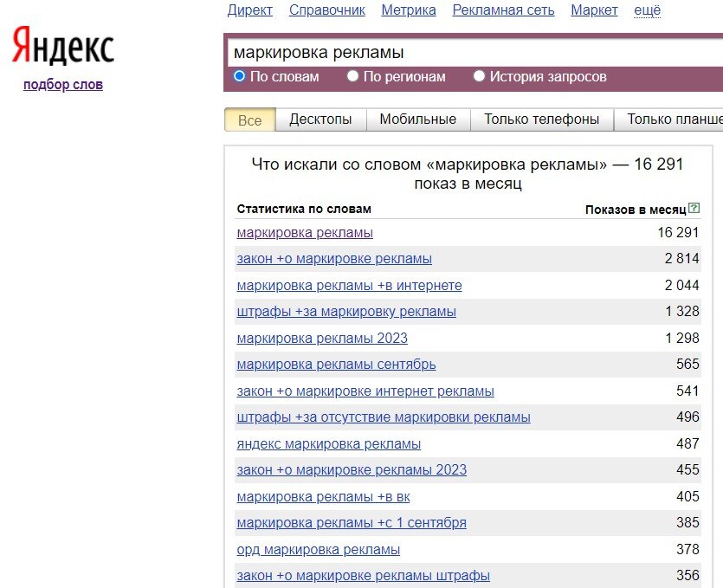Open яндекс маркировка рекламы keyword
The height and width of the screenshot is (588, 723).
(329, 444)
